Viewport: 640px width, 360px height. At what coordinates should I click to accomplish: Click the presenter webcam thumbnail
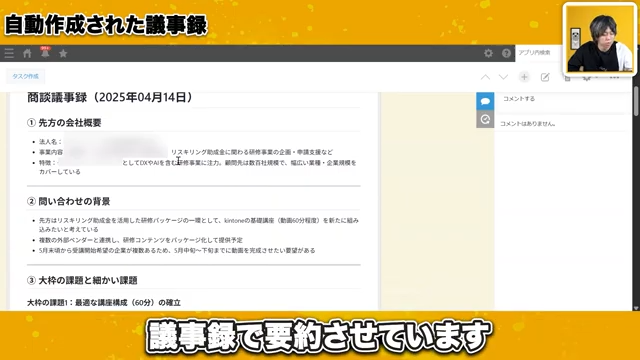599,39
